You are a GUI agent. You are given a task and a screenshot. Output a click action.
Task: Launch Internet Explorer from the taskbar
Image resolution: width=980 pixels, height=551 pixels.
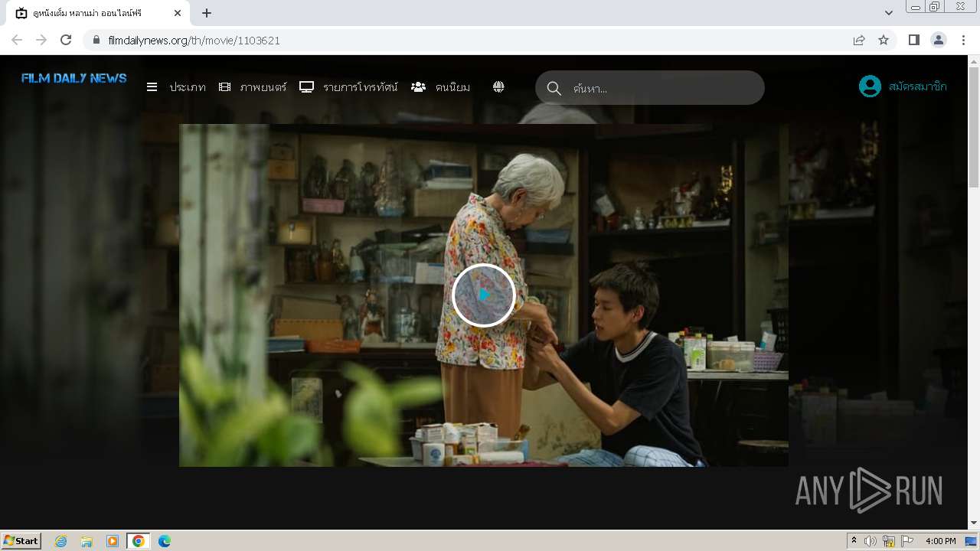coord(60,541)
